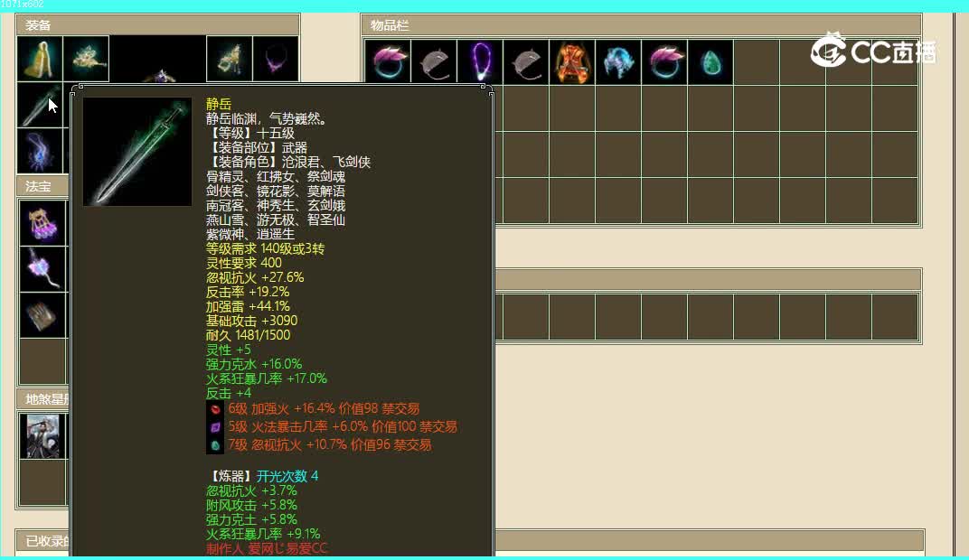Click the line 燕山雪、游无极、智圣仙

coord(276,219)
